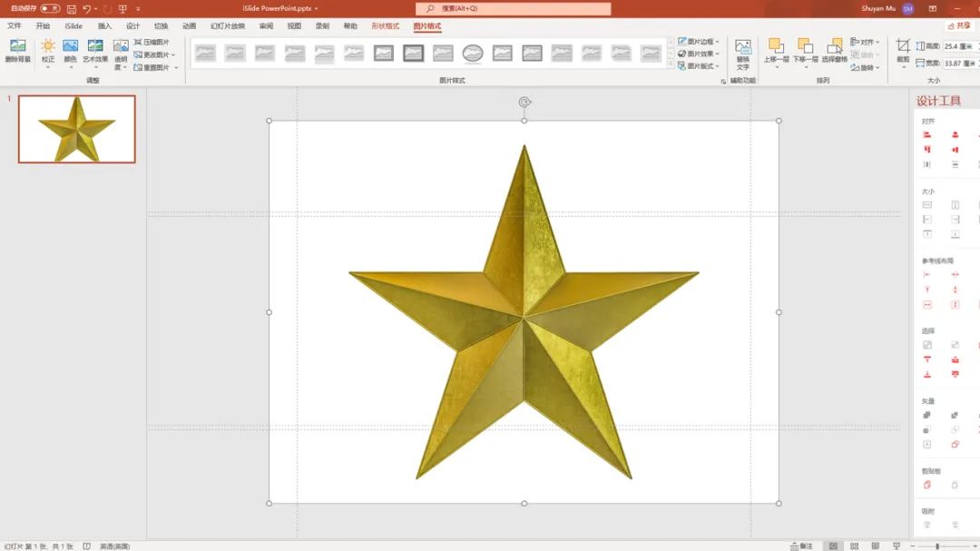
Task: Toggle the AutoSave (自动保存) switch
Action: (50, 9)
